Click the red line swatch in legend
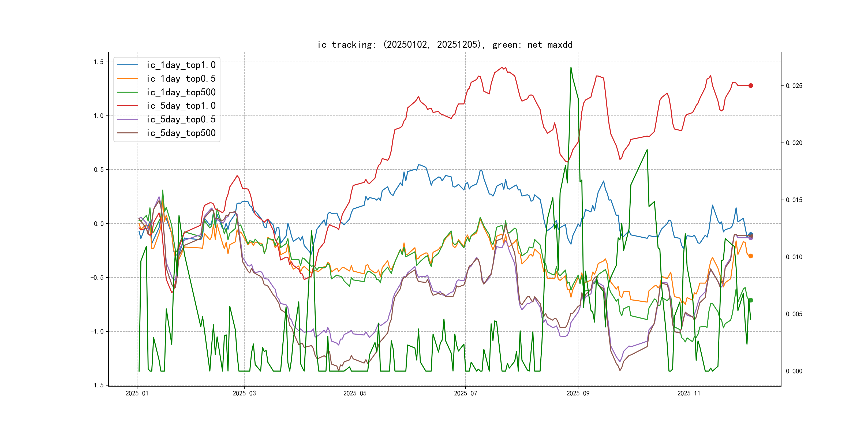Image resolution: width=868 pixels, height=434 pixels. 127,106
